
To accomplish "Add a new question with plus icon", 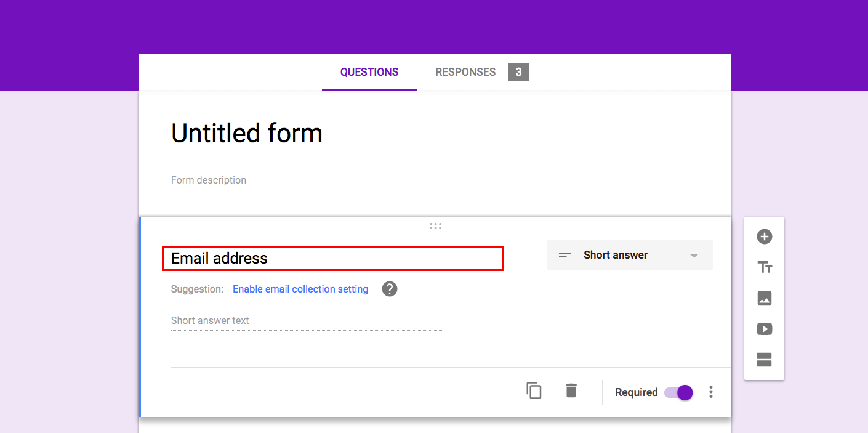I will (764, 237).
